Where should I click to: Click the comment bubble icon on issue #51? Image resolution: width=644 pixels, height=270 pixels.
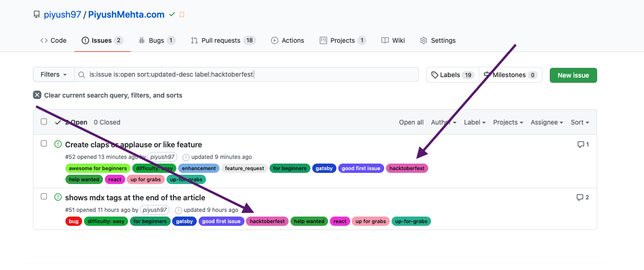[x=580, y=198]
